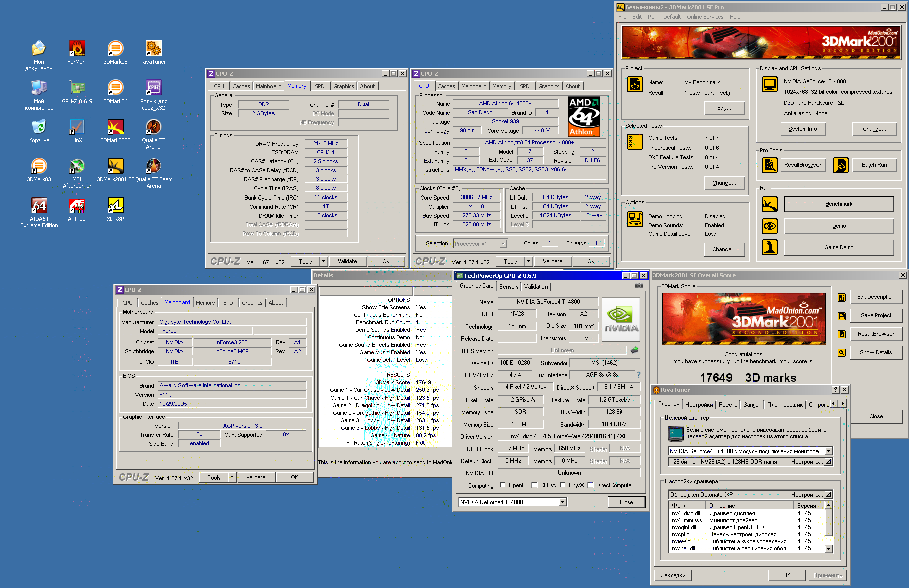This screenshot has width=909, height=588.
Task: Switch to the Sensors tab in GPU-Z
Action: (x=509, y=286)
